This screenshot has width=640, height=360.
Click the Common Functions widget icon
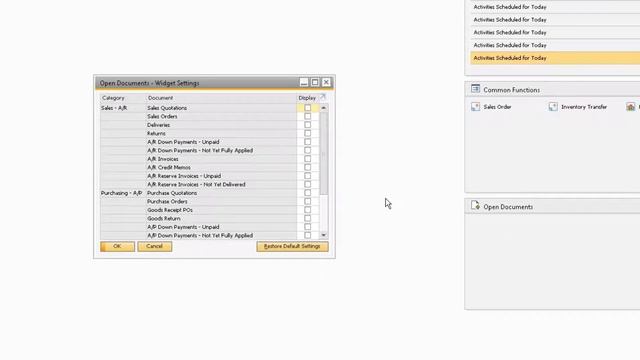click(x=475, y=89)
